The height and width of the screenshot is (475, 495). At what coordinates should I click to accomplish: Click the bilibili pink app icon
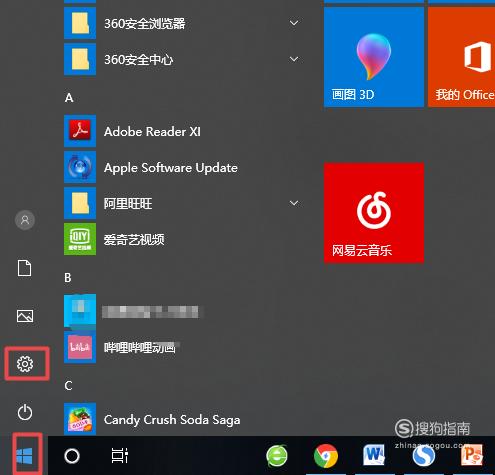pyautogui.click(x=80, y=347)
